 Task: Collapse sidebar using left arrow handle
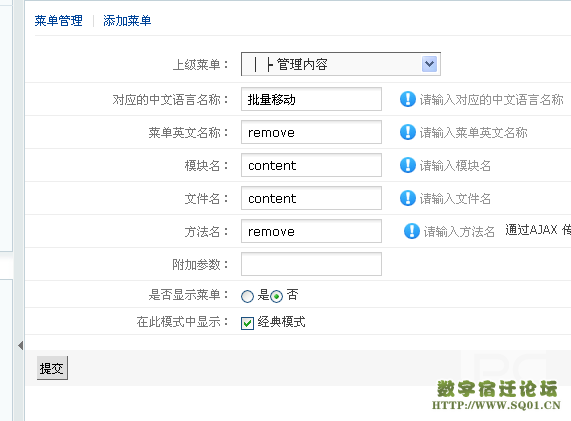pos(20,346)
